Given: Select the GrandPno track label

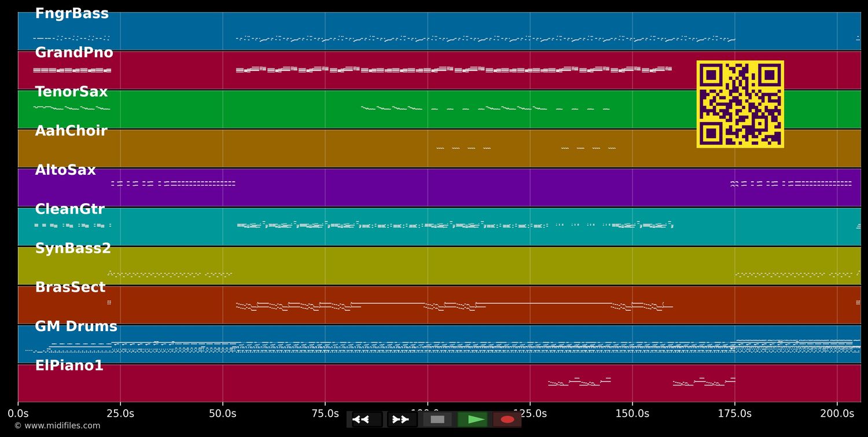Looking at the screenshot, I should click(74, 53).
